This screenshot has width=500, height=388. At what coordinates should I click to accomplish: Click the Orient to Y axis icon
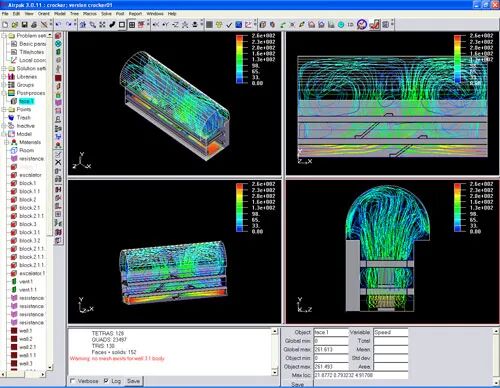point(166,25)
